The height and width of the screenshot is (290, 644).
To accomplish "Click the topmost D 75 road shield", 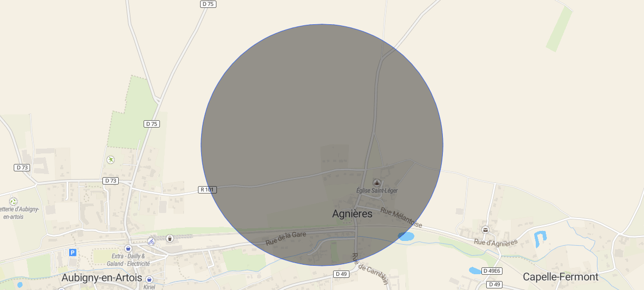I will click(x=209, y=4).
